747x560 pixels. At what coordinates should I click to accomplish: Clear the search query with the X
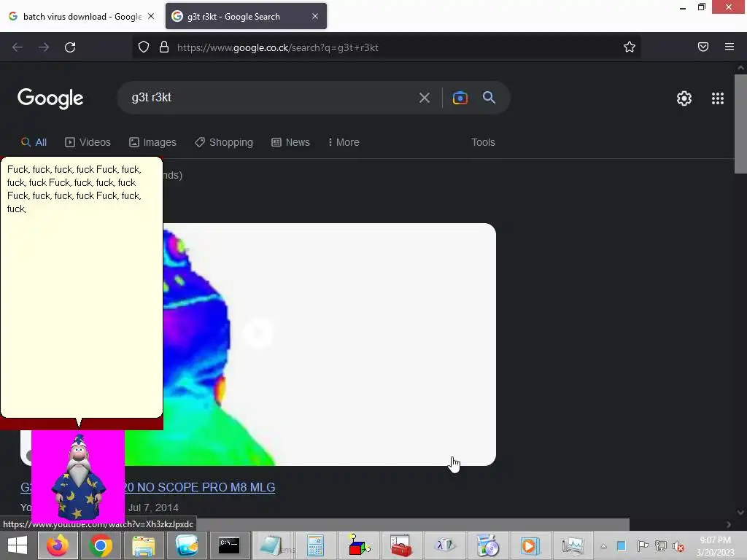(x=424, y=98)
